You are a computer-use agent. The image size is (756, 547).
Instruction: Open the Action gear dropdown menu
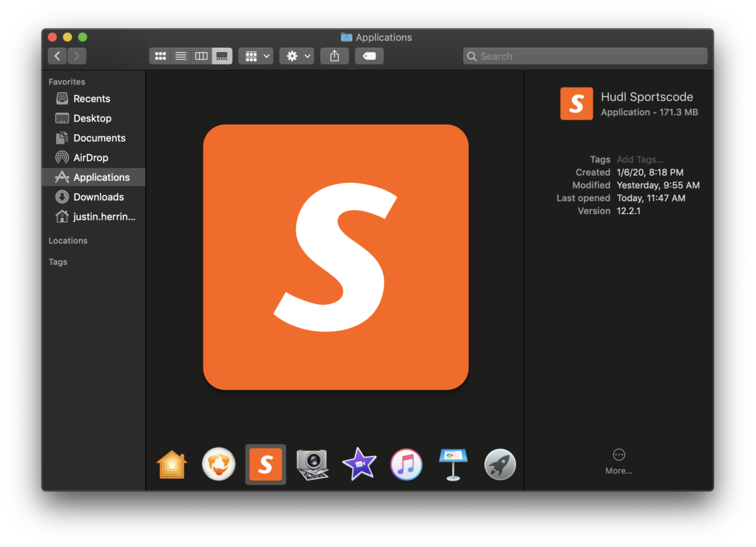coord(297,56)
